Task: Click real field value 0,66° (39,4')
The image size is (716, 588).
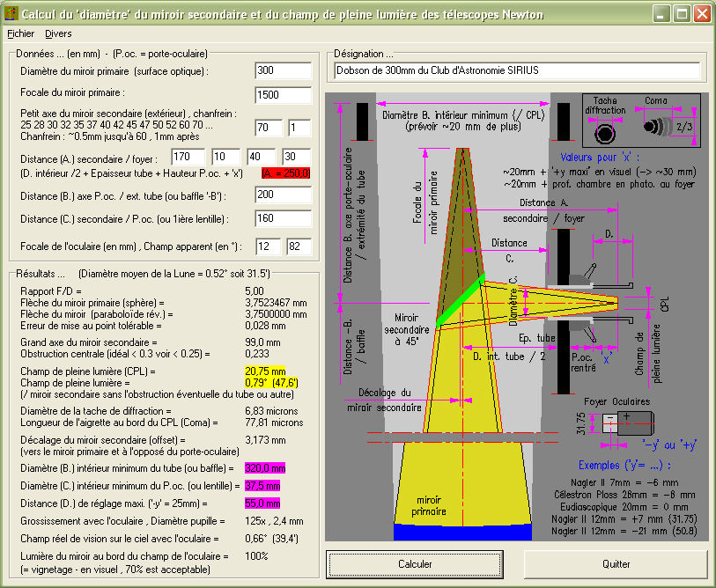Action: (x=272, y=539)
